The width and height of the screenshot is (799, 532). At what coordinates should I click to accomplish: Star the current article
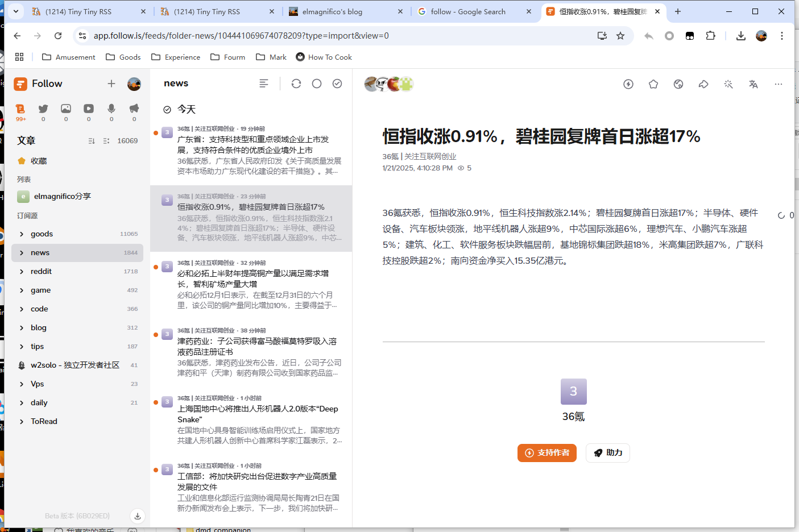[x=653, y=84]
